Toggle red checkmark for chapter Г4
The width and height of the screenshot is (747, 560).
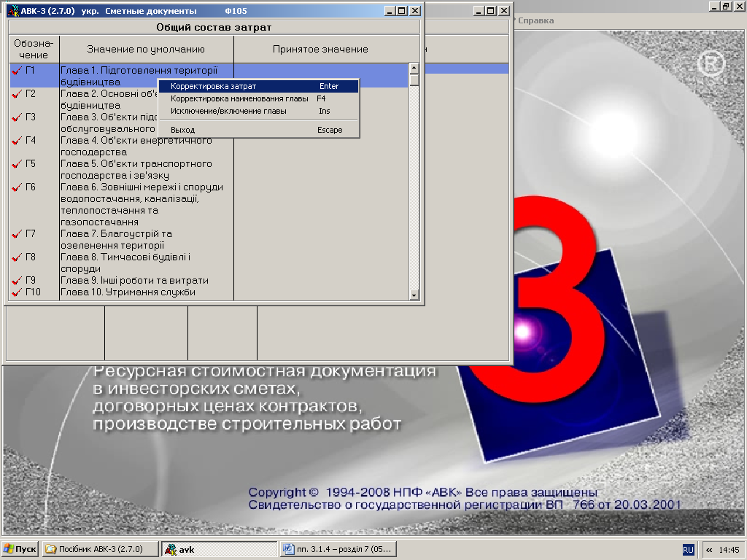(x=18, y=141)
